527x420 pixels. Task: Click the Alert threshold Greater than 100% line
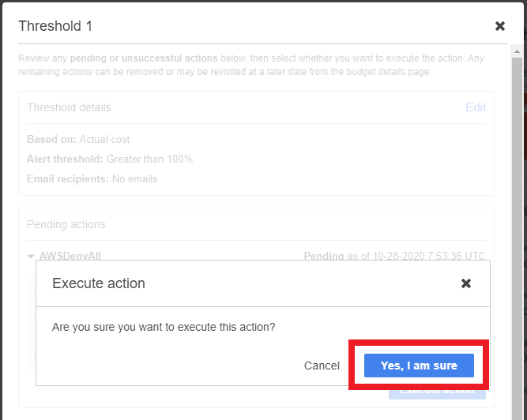click(110, 159)
